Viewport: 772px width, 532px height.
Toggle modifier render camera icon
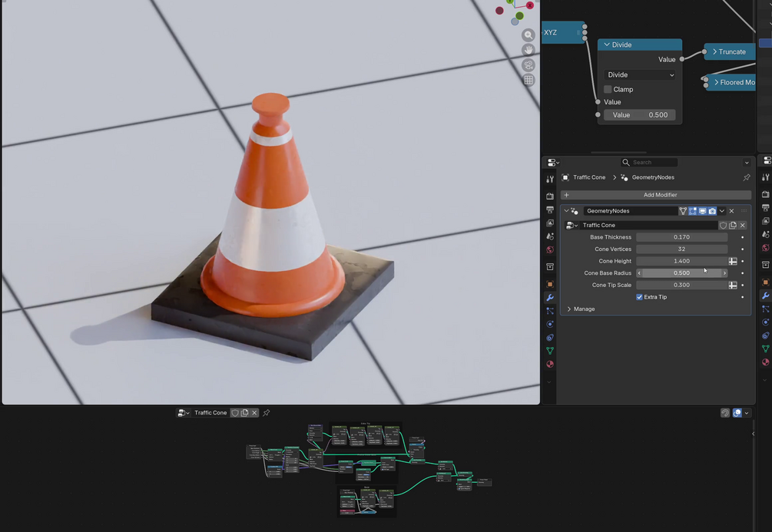(x=712, y=210)
